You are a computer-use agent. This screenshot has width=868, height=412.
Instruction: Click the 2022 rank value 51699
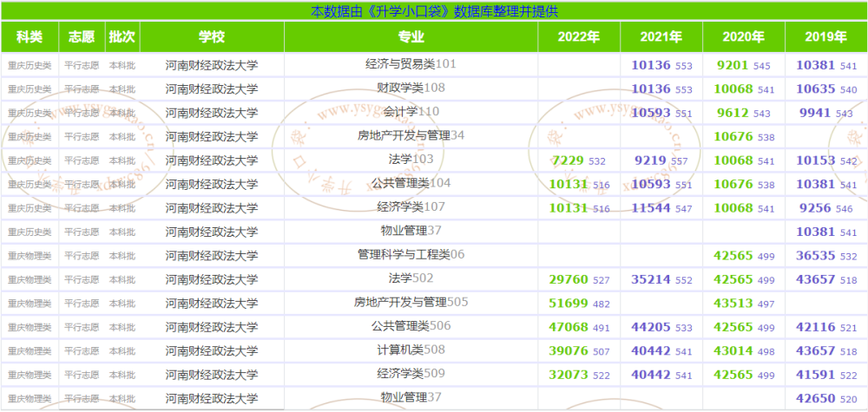(569, 303)
